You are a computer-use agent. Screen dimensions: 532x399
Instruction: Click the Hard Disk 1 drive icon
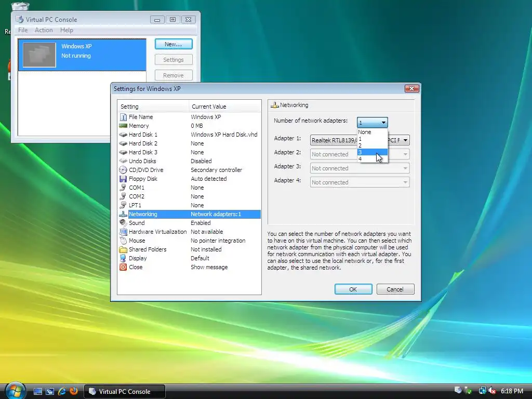[123, 135]
